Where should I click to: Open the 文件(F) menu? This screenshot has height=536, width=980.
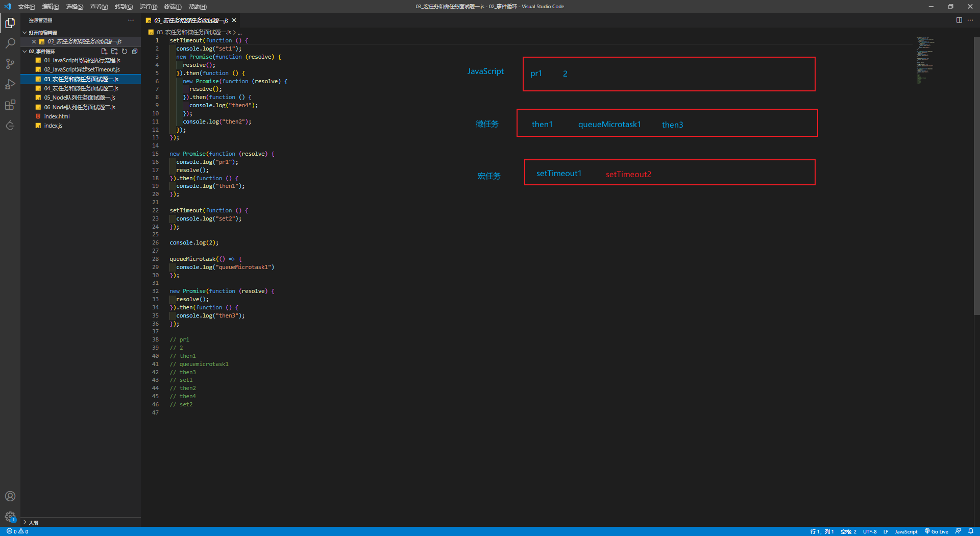27,7
